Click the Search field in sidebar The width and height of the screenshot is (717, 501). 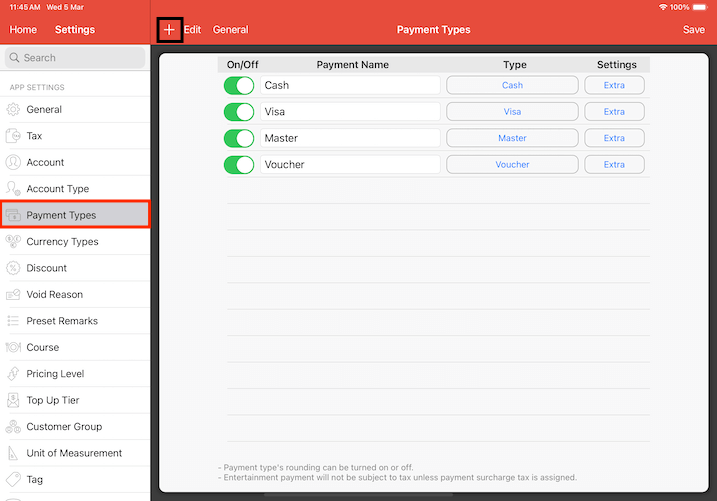[75, 58]
